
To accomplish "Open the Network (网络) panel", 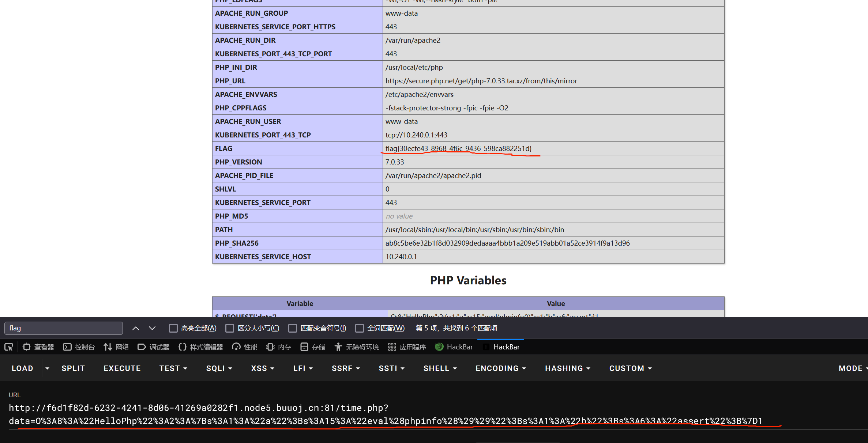I will [116, 347].
